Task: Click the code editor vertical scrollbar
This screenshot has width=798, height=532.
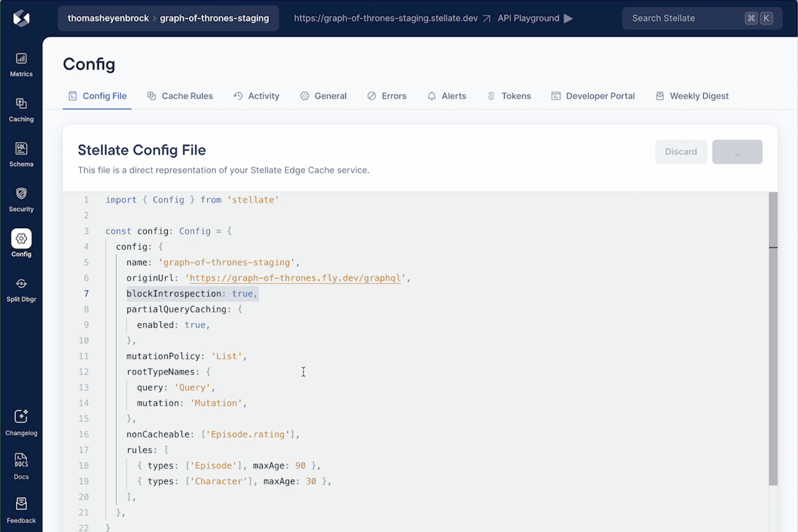Action: click(773, 339)
